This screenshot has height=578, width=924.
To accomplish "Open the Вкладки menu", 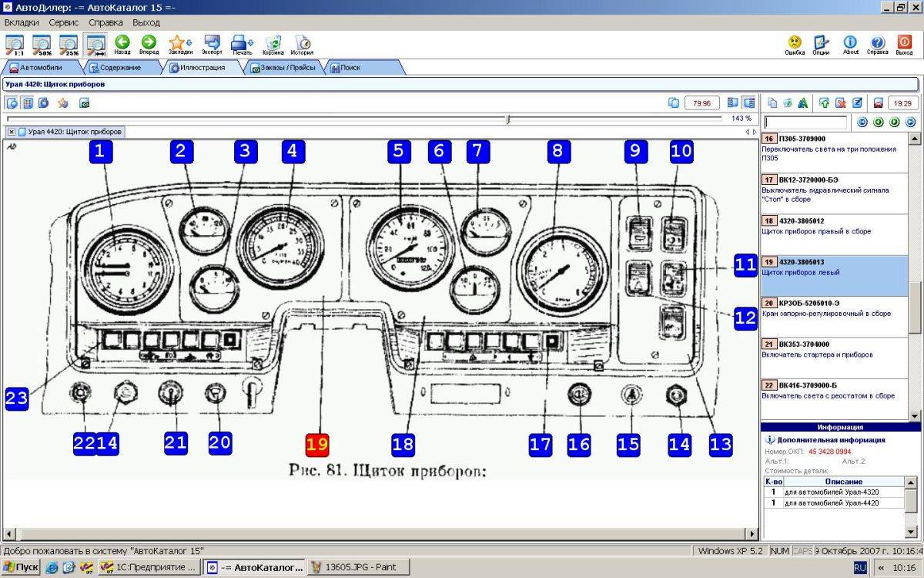I will click(22, 23).
